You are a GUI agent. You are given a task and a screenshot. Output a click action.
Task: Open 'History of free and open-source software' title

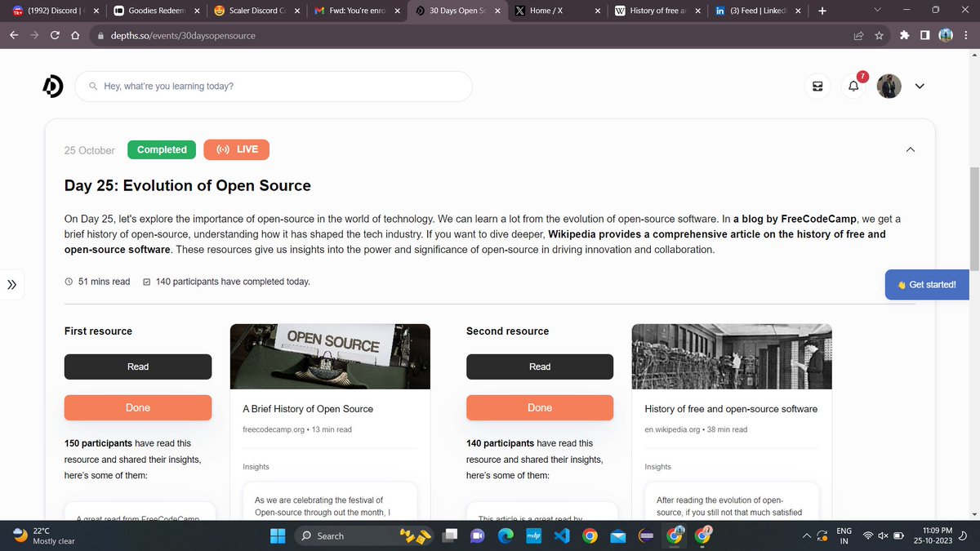pos(731,409)
